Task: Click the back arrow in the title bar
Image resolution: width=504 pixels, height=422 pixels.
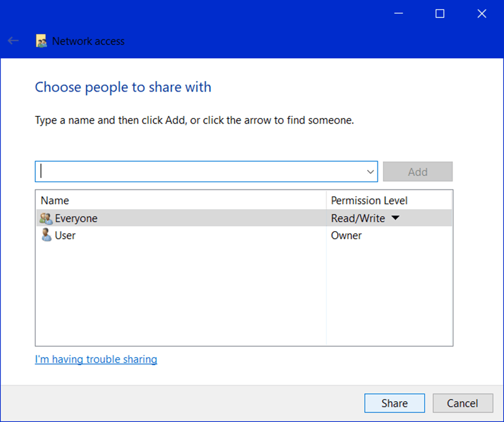Action: pos(13,41)
